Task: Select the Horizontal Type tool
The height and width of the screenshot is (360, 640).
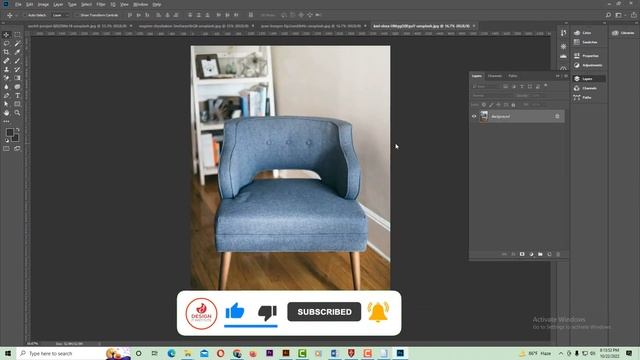Action: pyautogui.click(x=17, y=96)
